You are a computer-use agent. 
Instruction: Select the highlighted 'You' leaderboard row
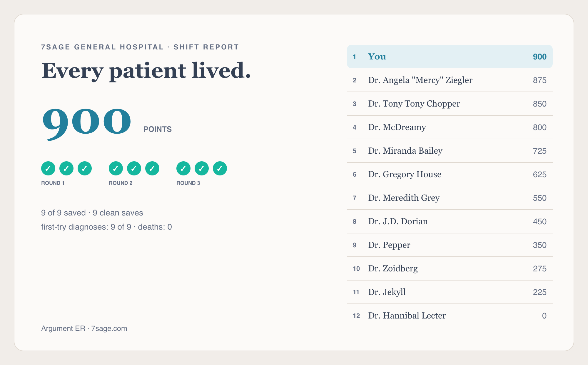pyautogui.click(x=450, y=57)
